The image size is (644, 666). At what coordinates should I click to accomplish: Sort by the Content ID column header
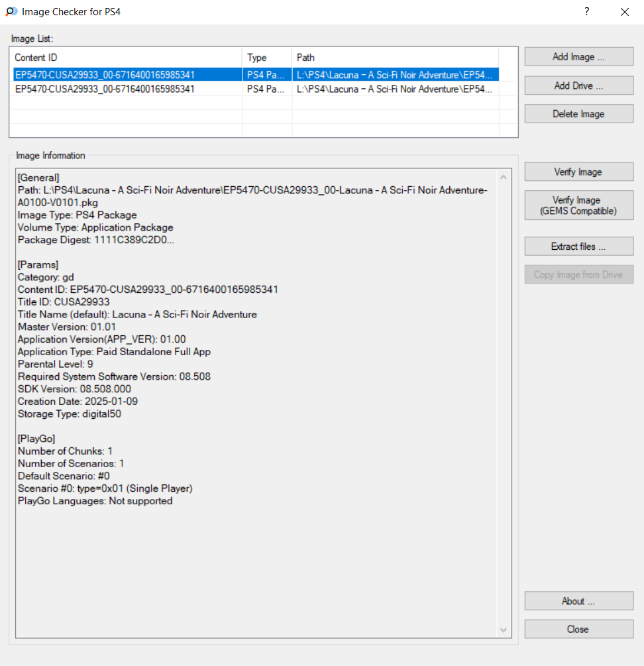pyautogui.click(x=127, y=58)
